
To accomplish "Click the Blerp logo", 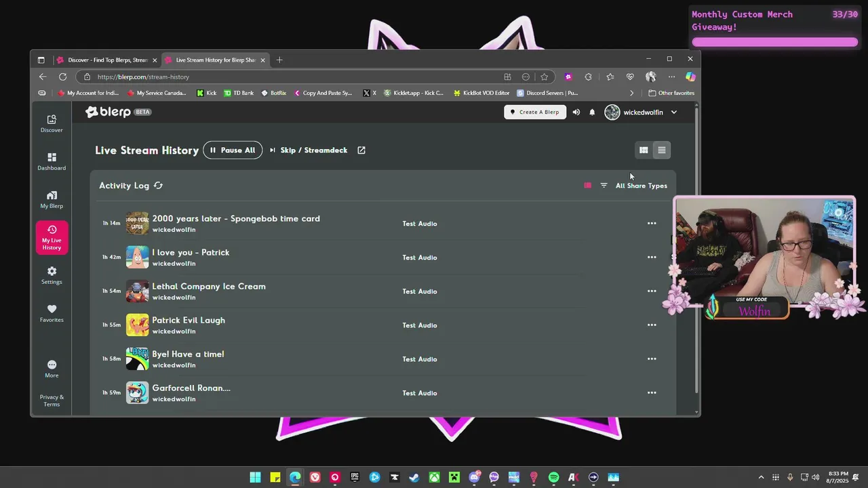I will 108,112.
